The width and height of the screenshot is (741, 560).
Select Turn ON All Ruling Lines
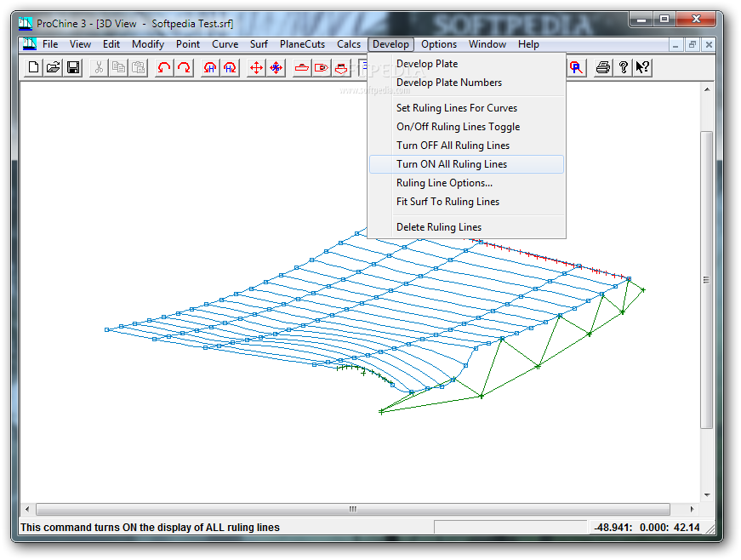click(466, 164)
